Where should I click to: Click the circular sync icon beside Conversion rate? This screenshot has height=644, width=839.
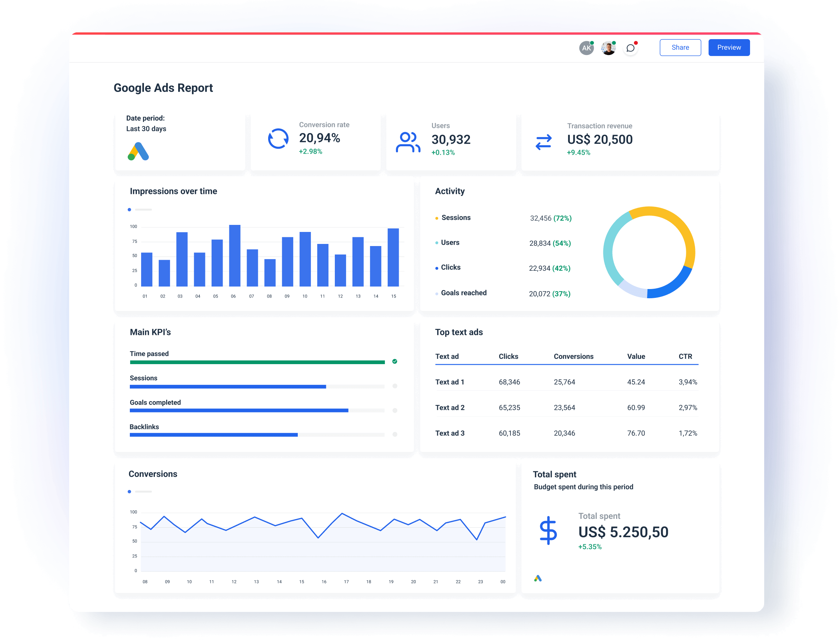click(278, 139)
